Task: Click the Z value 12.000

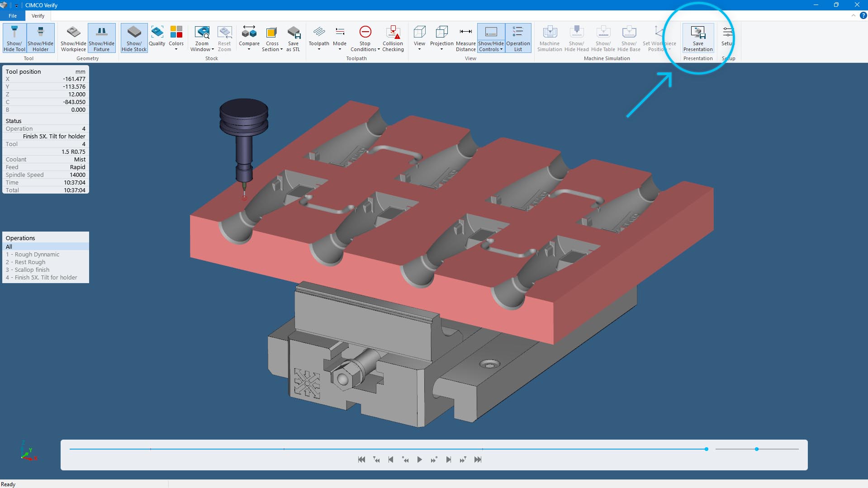Action: click(x=76, y=94)
